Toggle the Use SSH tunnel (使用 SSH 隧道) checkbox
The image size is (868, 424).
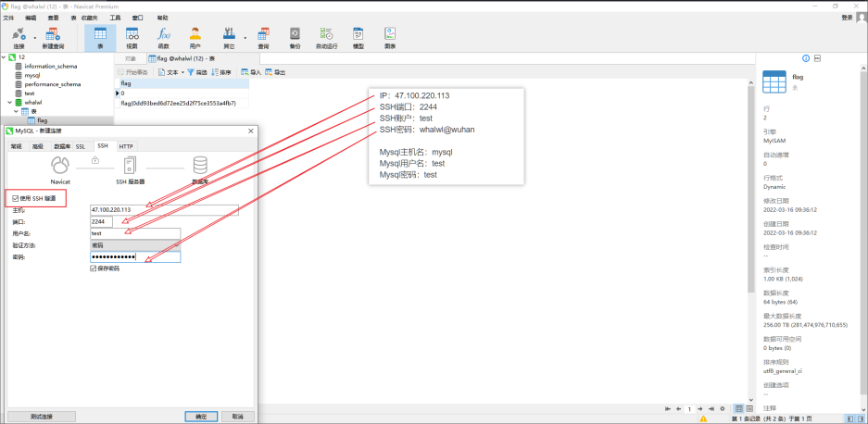(x=15, y=198)
